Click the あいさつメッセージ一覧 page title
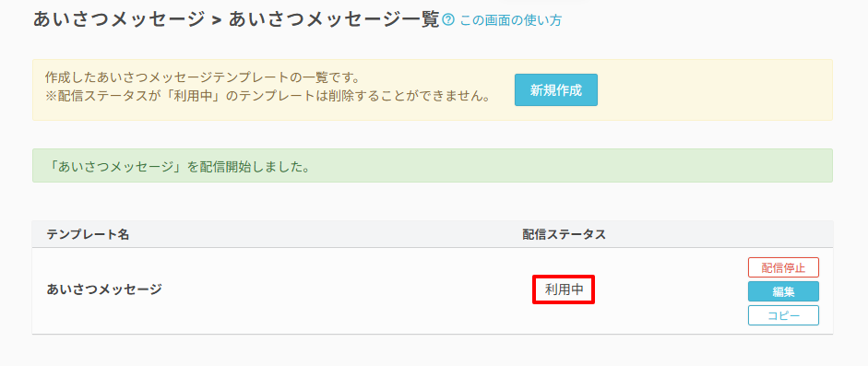Image resolution: width=868 pixels, height=366 pixels. [334, 20]
